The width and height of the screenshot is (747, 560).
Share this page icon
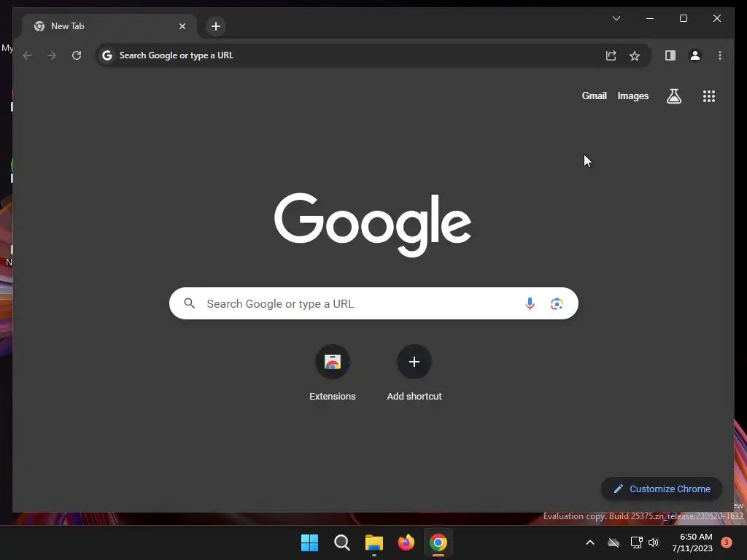[x=611, y=55]
